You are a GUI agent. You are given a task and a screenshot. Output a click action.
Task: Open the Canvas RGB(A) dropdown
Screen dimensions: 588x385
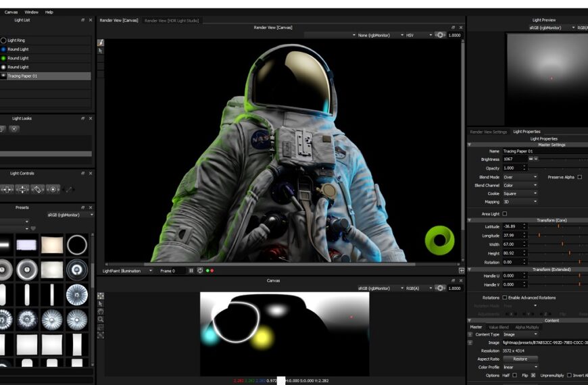(419, 288)
